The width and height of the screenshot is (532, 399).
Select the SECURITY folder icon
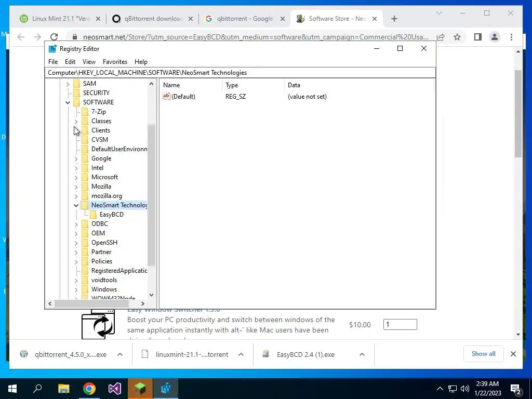tap(77, 93)
